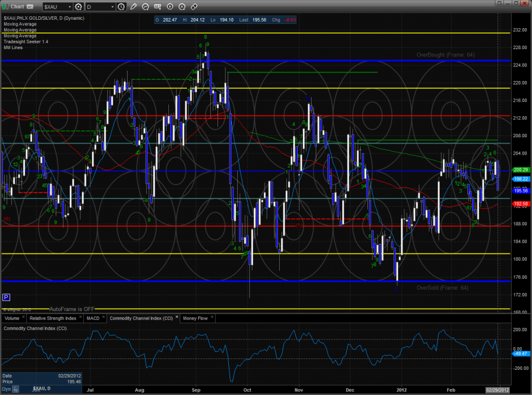The width and height of the screenshot is (532, 395).
Task: Click the symbol settings gear icon
Action: pyautogui.click(x=78, y=7)
